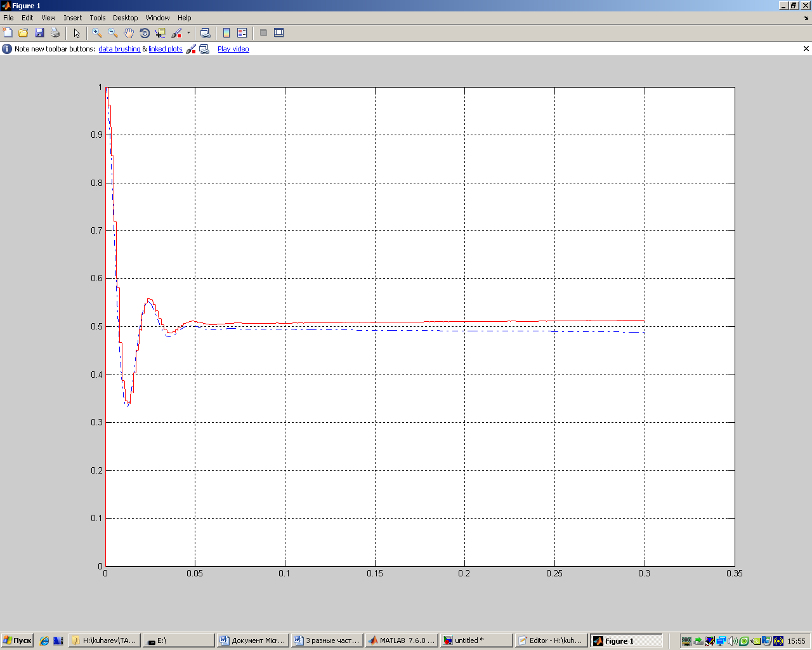Click the blue quick launch icon beside Internet Explorer
812x650 pixels.
(x=58, y=641)
